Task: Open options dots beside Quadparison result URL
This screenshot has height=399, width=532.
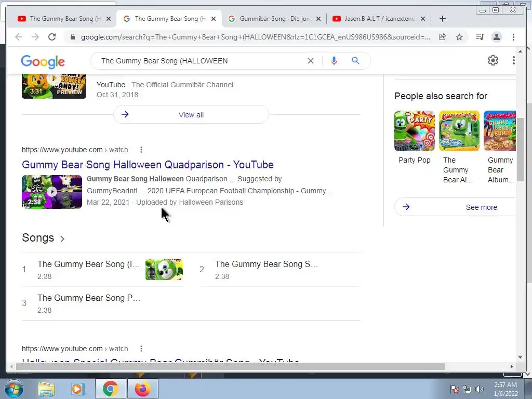Action: 141,150
